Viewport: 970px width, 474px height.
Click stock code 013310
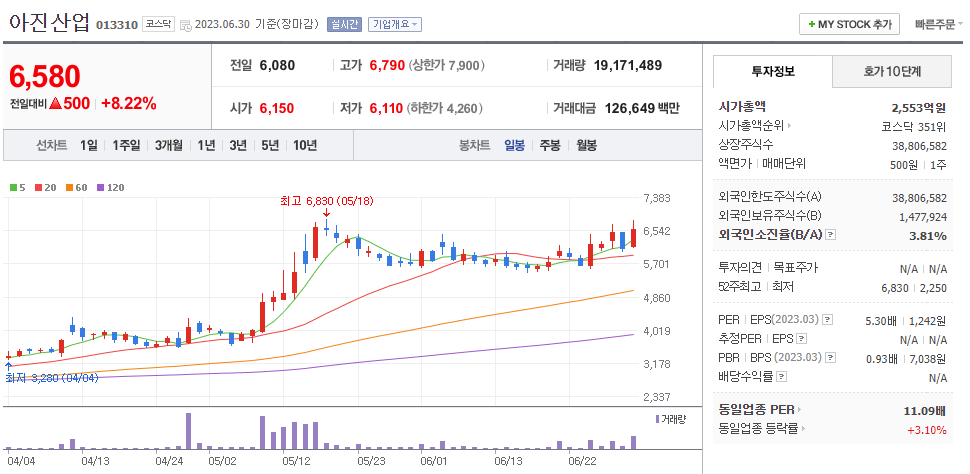117,26
